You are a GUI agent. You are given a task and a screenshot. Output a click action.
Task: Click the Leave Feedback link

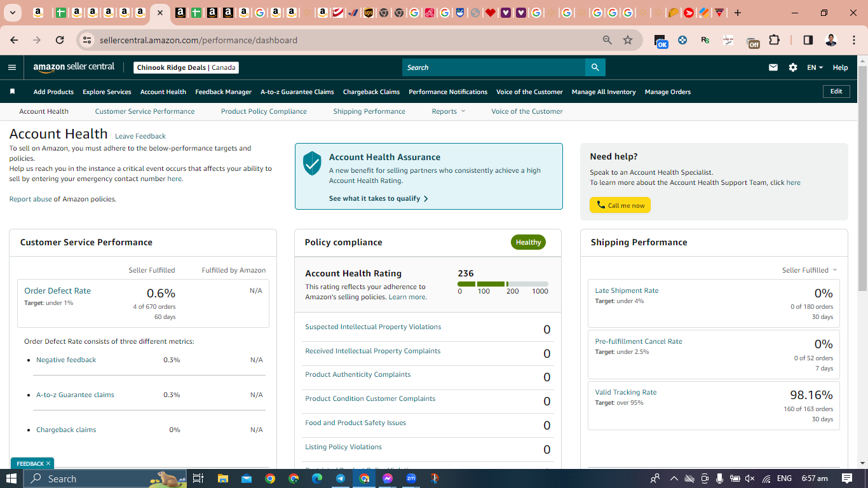pyautogui.click(x=140, y=136)
